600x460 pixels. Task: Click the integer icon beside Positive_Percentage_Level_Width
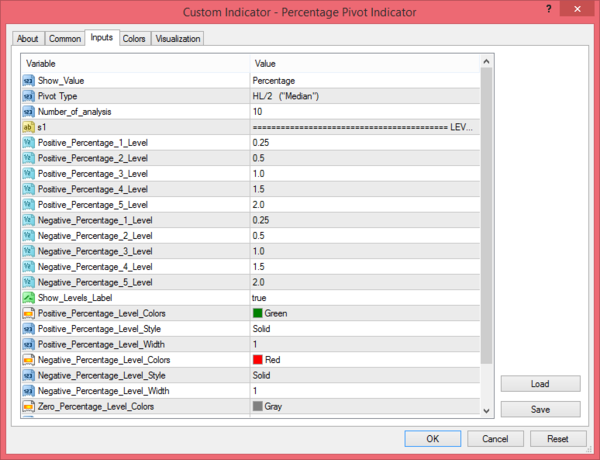29,344
